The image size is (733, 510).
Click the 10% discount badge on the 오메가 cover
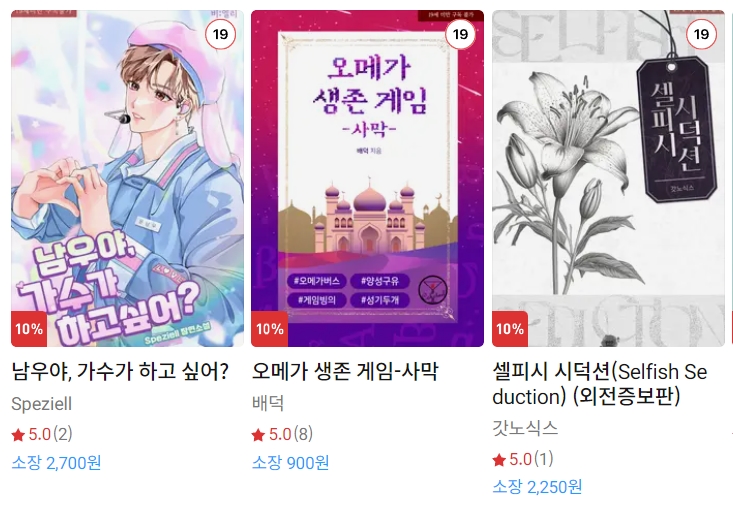pos(269,329)
